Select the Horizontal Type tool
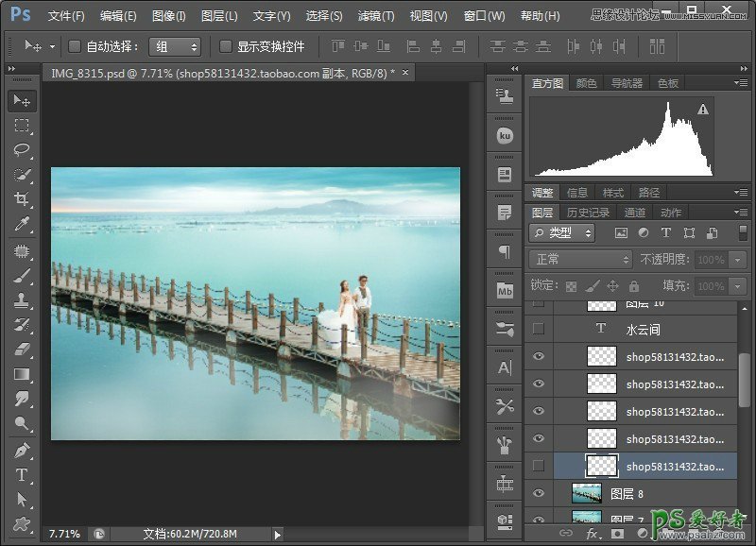 tap(22, 474)
